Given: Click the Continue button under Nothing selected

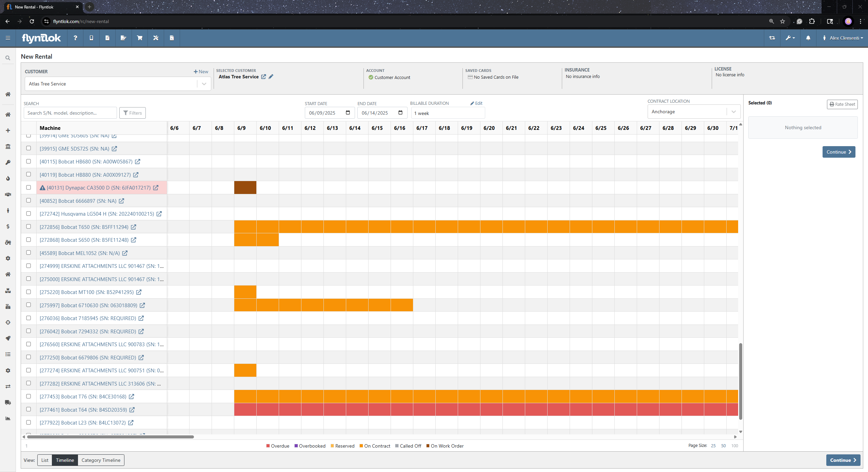Looking at the screenshot, I should click(x=839, y=152).
